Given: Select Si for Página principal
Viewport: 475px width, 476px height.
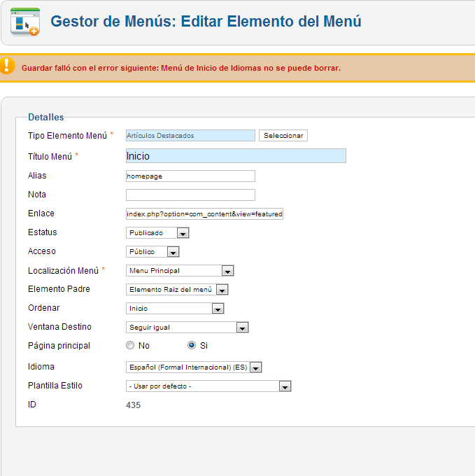Looking at the screenshot, I should (192, 345).
